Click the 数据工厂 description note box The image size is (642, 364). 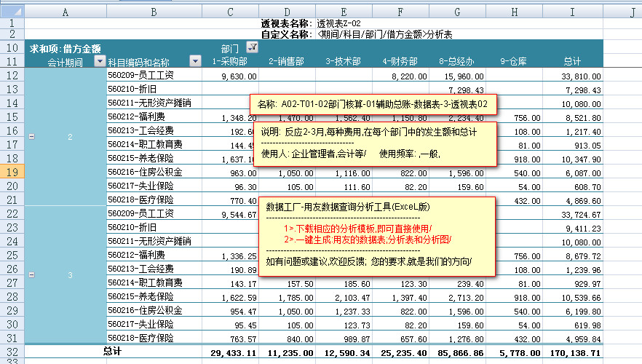tap(379, 237)
